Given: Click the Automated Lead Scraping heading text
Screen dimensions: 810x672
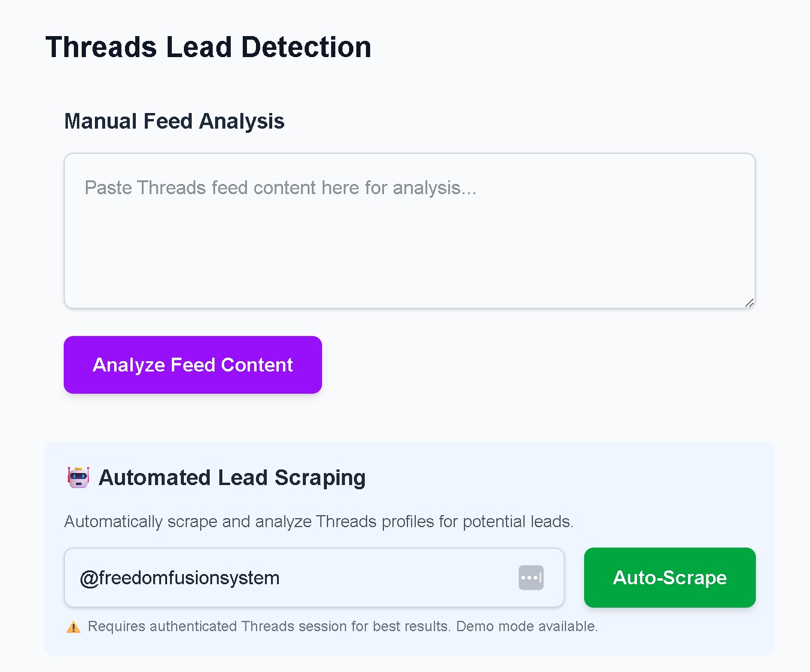Looking at the screenshot, I should pos(232,478).
